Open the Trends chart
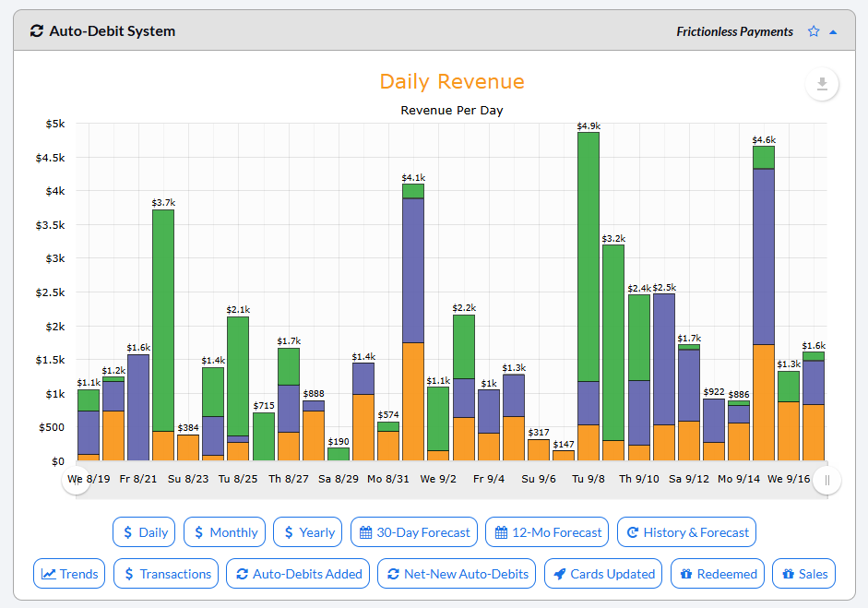Screen dimensions: 868x608 (69, 574)
